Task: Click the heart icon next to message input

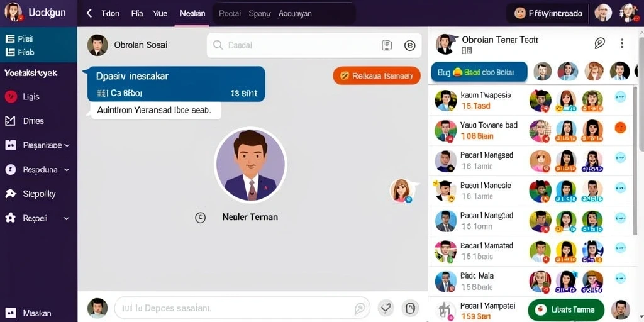Action: pyautogui.click(x=386, y=308)
